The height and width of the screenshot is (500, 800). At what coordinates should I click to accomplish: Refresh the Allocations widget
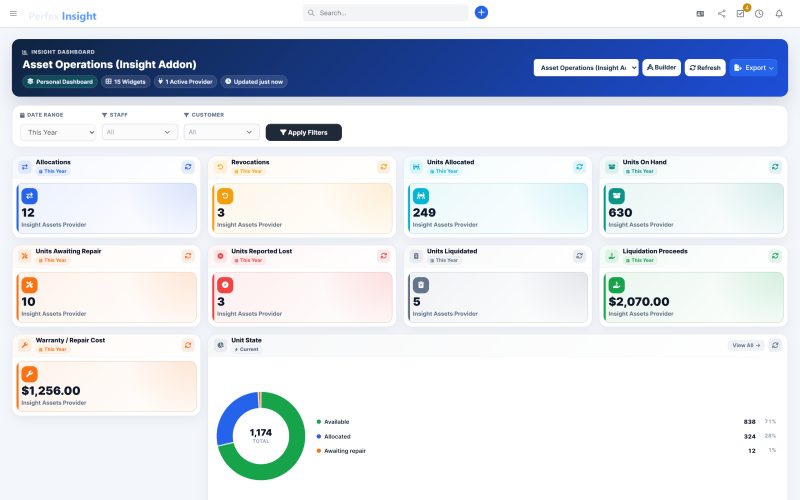188,167
